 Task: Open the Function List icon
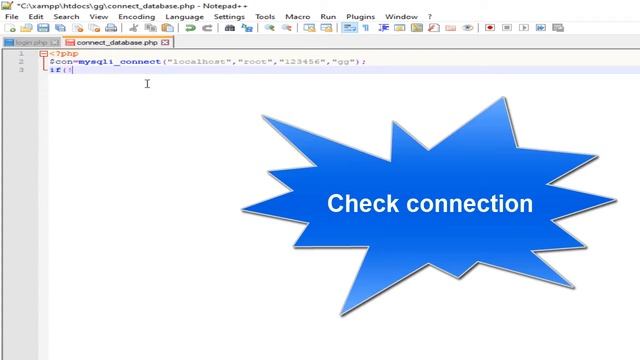[x=434, y=28]
